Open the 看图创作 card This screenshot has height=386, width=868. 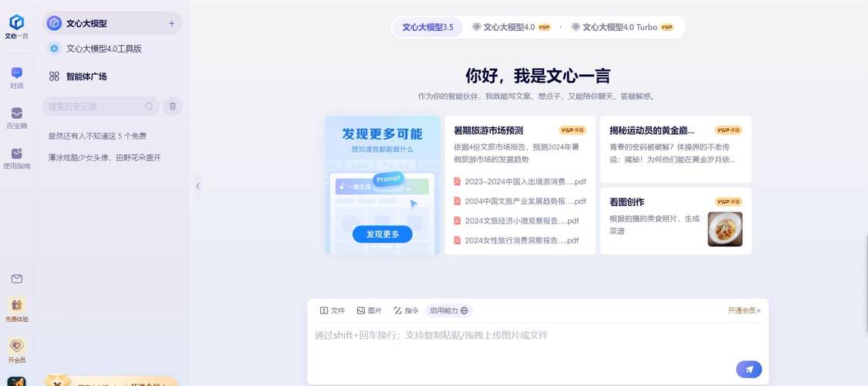[675, 221]
